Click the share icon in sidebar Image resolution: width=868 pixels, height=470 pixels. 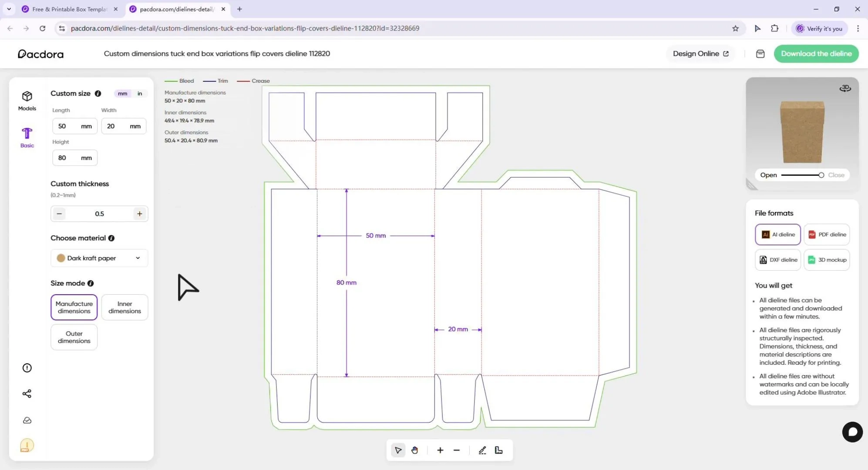(27, 394)
